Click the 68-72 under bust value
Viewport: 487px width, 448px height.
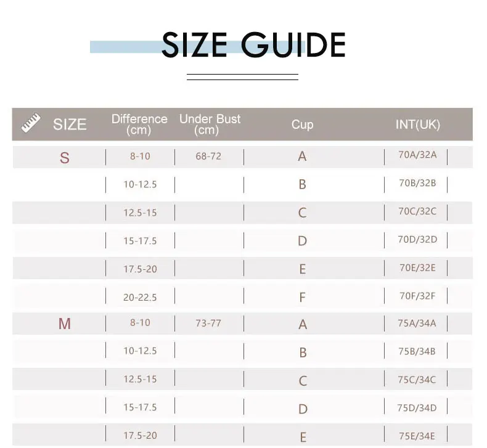tap(208, 156)
